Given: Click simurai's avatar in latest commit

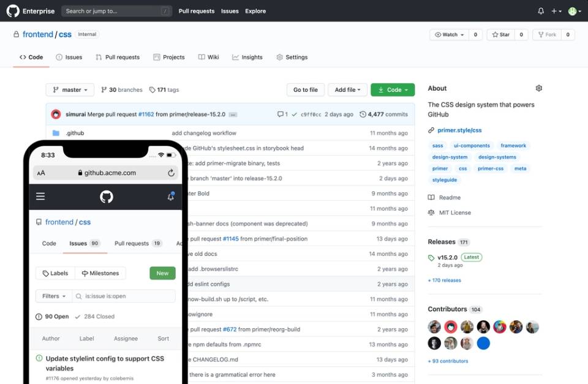Looking at the screenshot, I should (56, 115).
